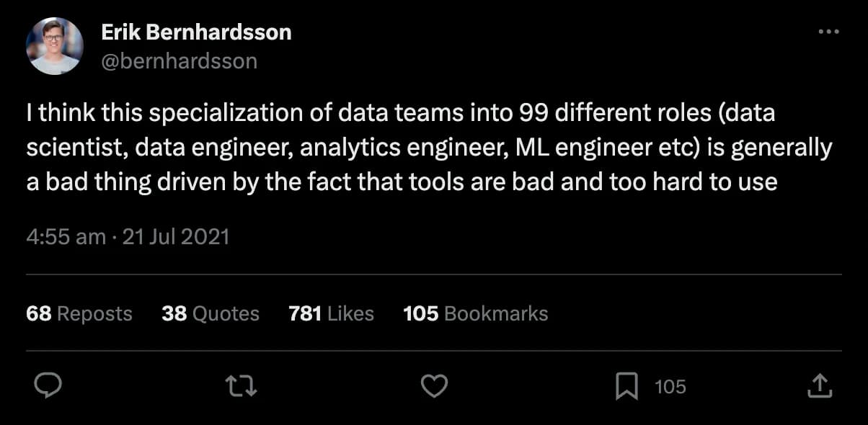Toggle the bookmark icon in the action bar
This screenshot has height=425, width=868.
[626, 387]
